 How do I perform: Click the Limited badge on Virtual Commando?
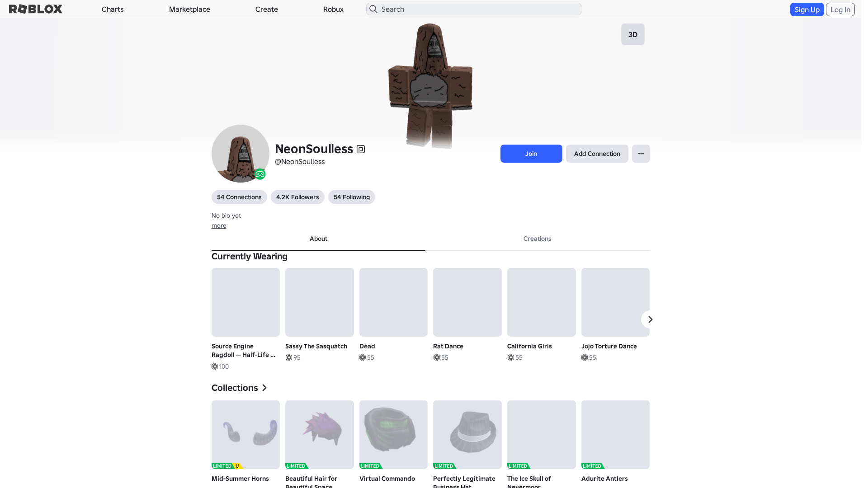tap(371, 466)
